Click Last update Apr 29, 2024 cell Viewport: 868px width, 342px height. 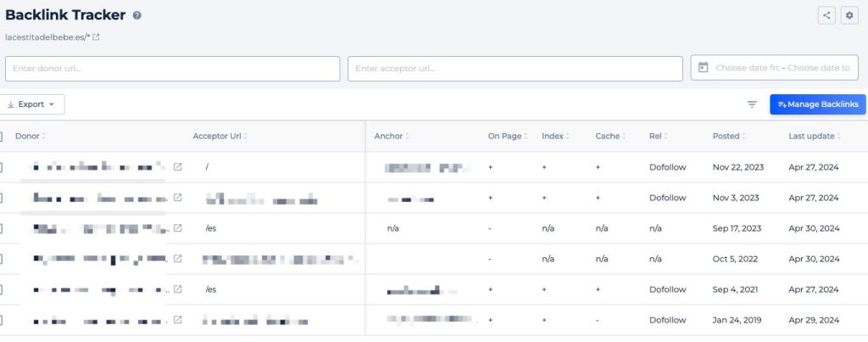[x=813, y=320]
